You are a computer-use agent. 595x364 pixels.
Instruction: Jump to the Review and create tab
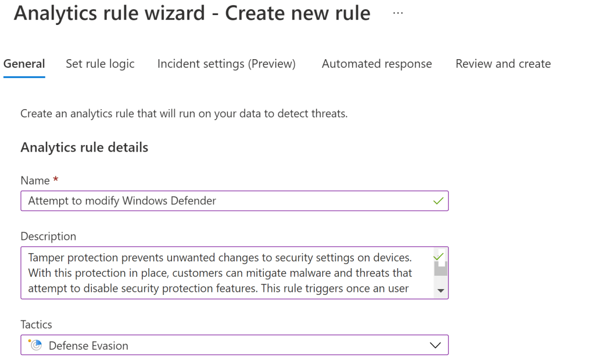click(x=503, y=64)
